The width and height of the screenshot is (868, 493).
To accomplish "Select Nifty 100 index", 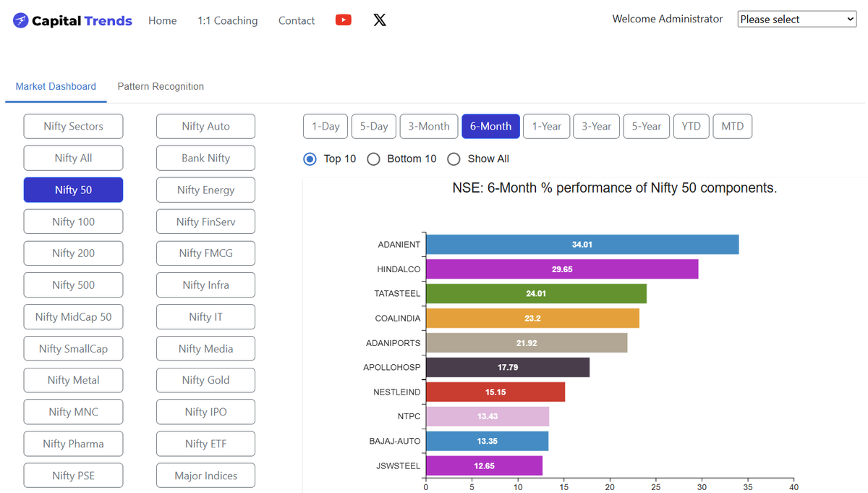I will tap(73, 222).
